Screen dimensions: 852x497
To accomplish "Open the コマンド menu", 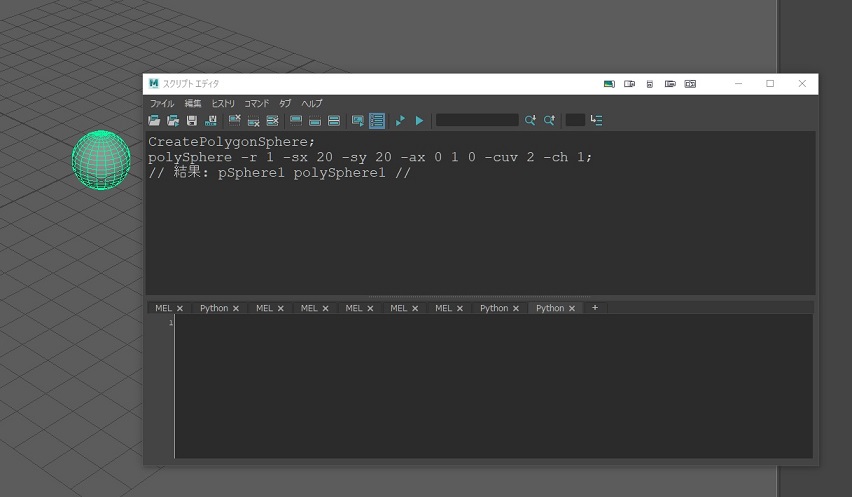I will click(256, 103).
